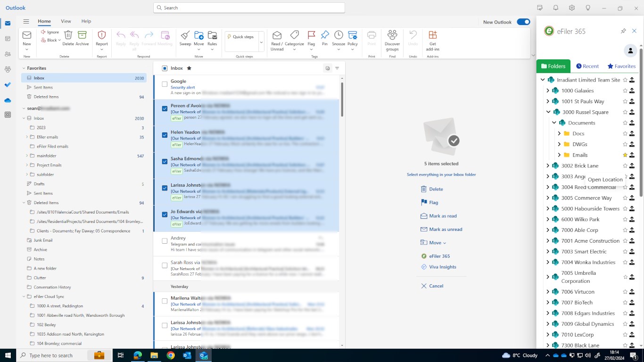
Task: Untick the Jo Edwards email checkbox
Action: 165,214
